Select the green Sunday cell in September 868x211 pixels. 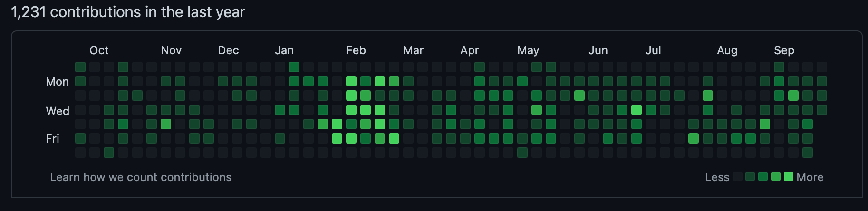click(x=779, y=67)
